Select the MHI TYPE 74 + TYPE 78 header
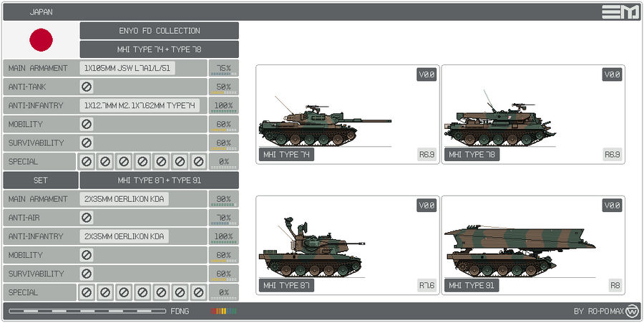This screenshot has height=323, width=644. click(x=160, y=49)
